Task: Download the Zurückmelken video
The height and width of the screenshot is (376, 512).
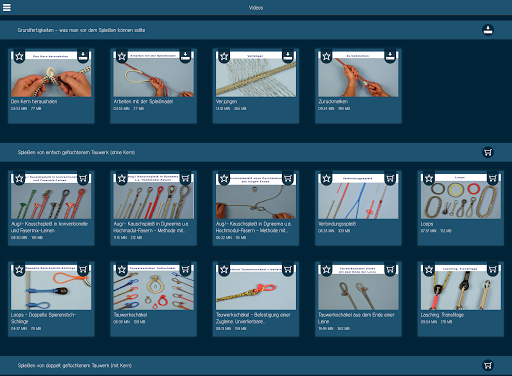Action: coord(390,56)
